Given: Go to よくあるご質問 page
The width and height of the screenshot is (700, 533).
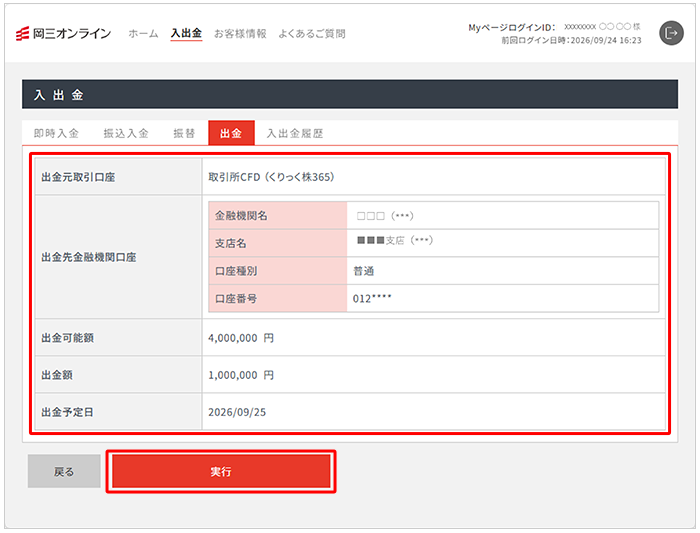Looking at the screenshot, I should (312, 33).
